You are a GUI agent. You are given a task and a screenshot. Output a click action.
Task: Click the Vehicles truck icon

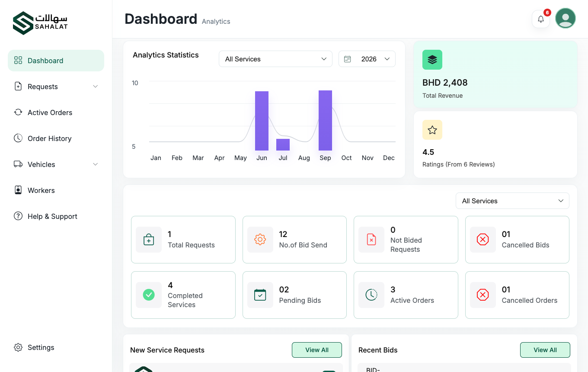click(x=18, y=164)
